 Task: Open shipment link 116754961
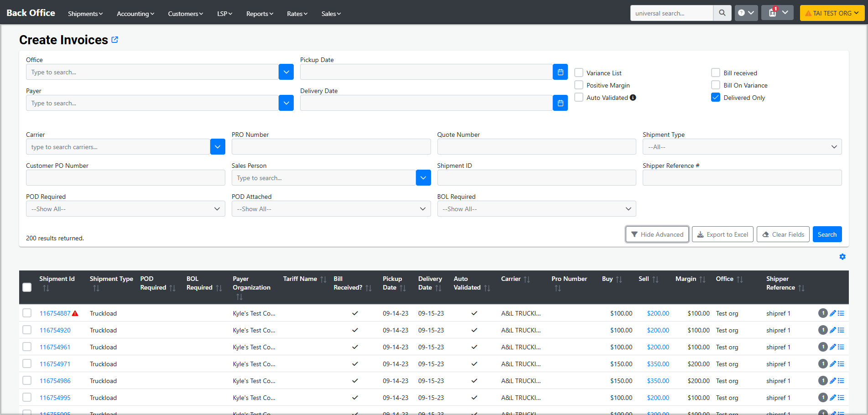55,347
